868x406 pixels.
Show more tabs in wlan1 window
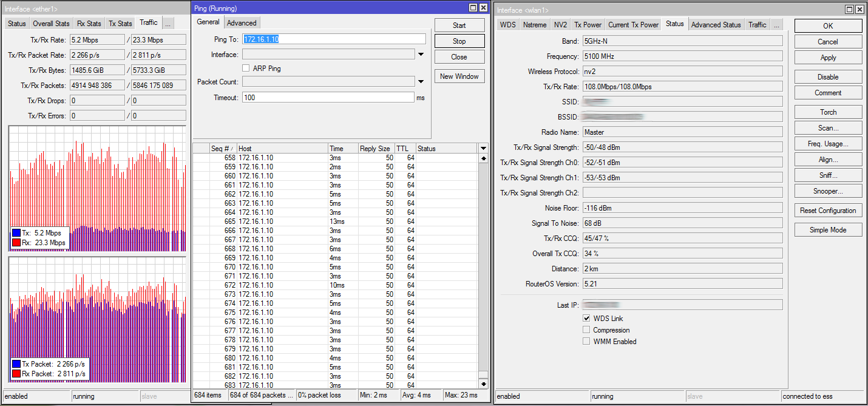(x=777, y=25)
